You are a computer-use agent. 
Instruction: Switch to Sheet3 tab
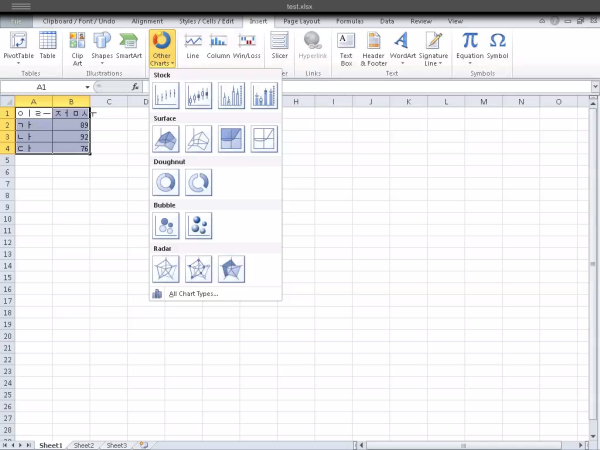pyautogui.click(x=117, y=445)
